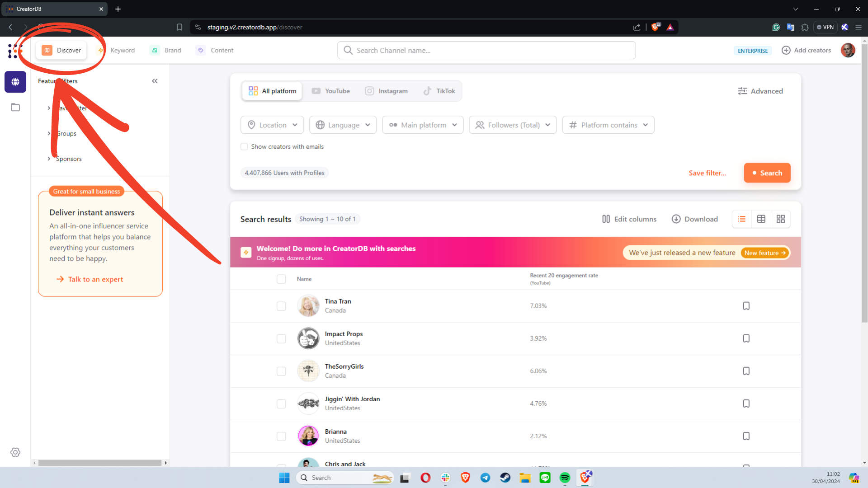Bookmark the Impact Props row
Viewport: 868px width, 488px height.
click(746, 338)
